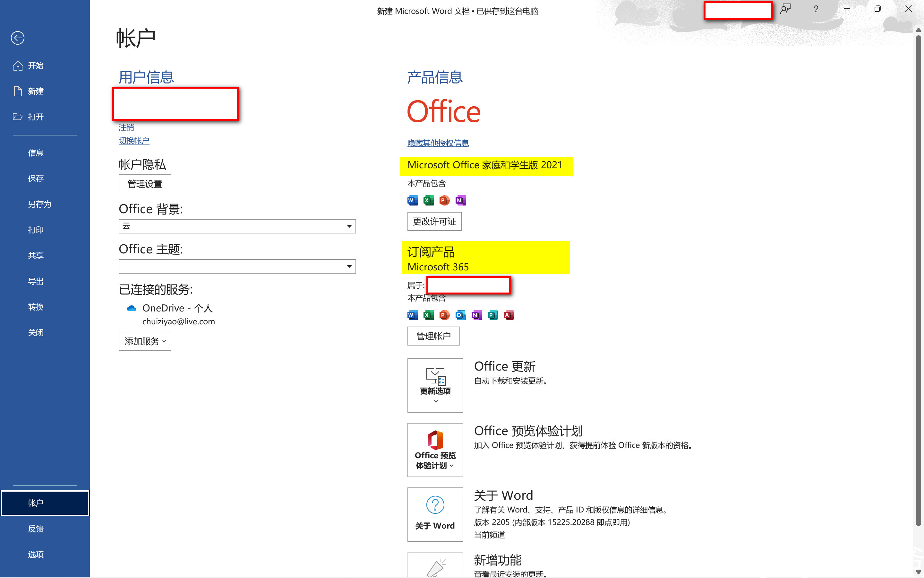Select 保存 in the sidebar
Image resolution: width=924 pixels, height=578 pixels.
point(36,179)
